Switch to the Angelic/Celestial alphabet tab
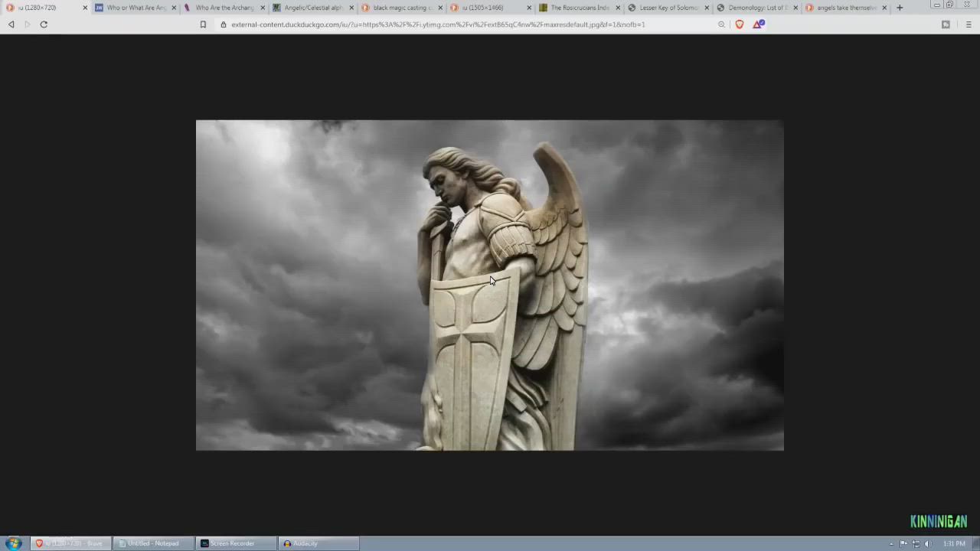This screenshot has height=551, width=980. pyautogui.click(x=312, y=8)
